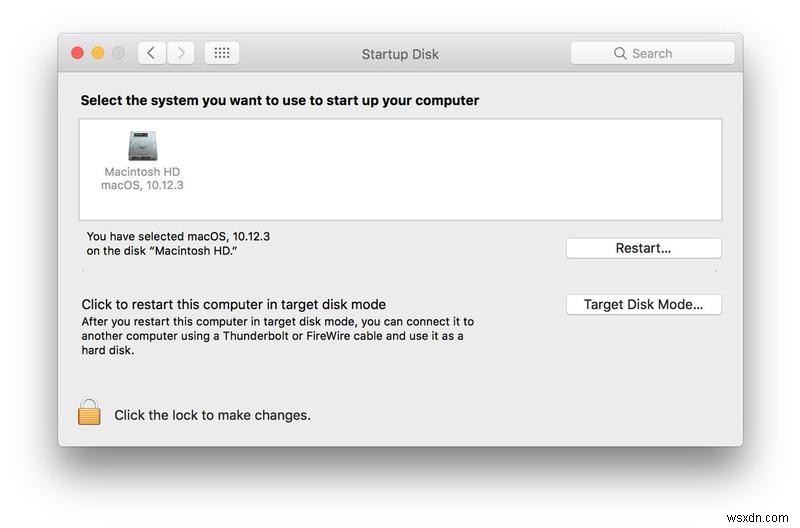Click the Thunderbolt or FireWire description paragraph
This screenshot has width=800, height=528.
click(x=277, y=336)
